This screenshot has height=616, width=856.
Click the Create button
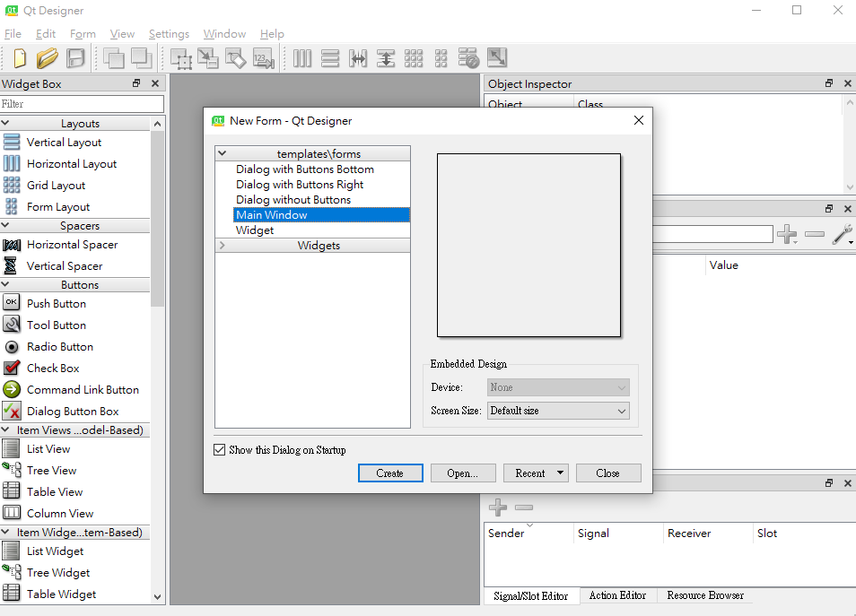pyautogui.click(x=390, y=473)
